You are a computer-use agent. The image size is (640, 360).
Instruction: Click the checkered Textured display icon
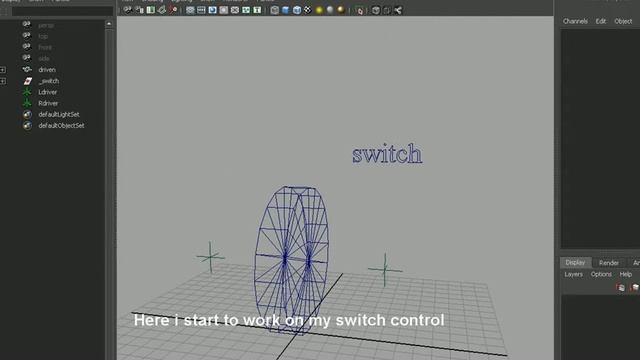point(308,10)
